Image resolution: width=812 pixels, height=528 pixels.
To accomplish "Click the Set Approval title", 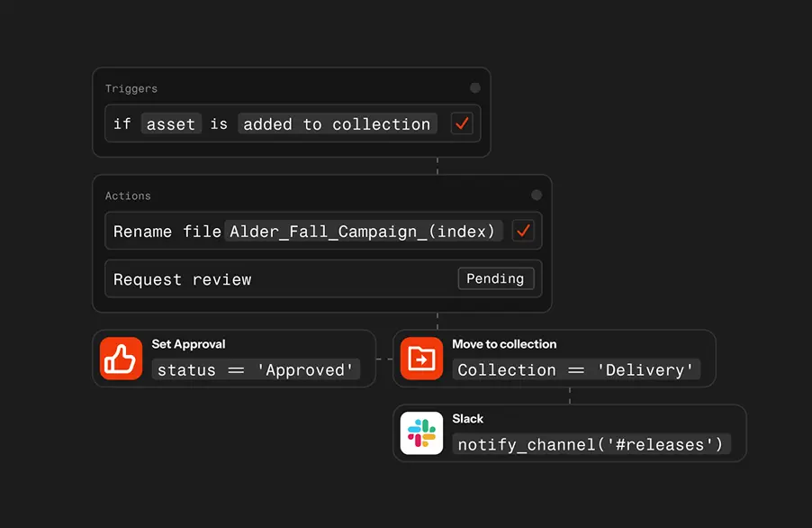I will click(x=188, y=344).
